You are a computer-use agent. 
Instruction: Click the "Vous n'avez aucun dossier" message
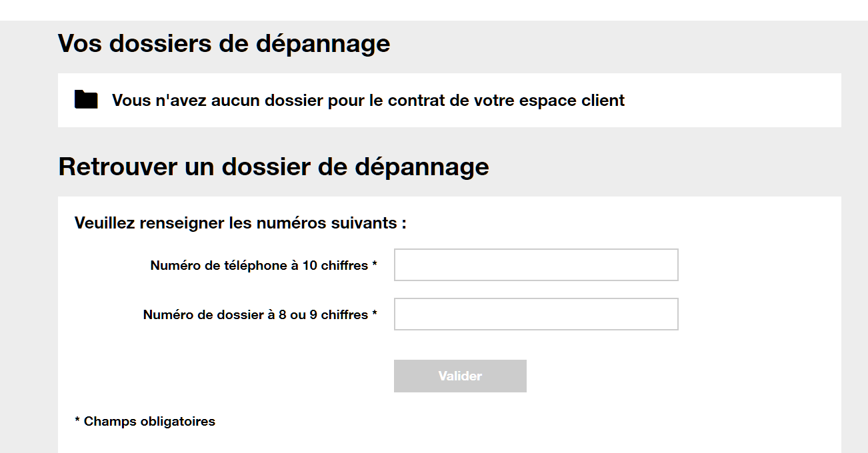(x=368, y=101)
